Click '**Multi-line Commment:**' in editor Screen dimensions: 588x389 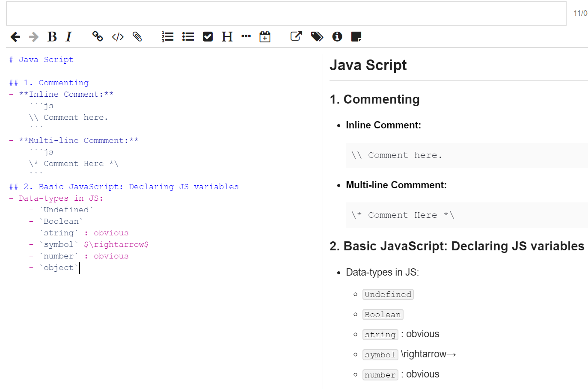[79, 140]
